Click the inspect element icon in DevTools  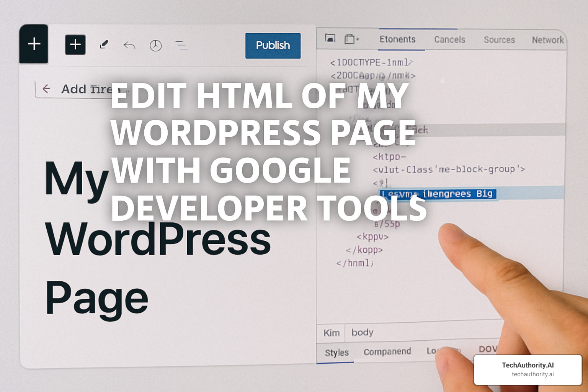(330, 38)
